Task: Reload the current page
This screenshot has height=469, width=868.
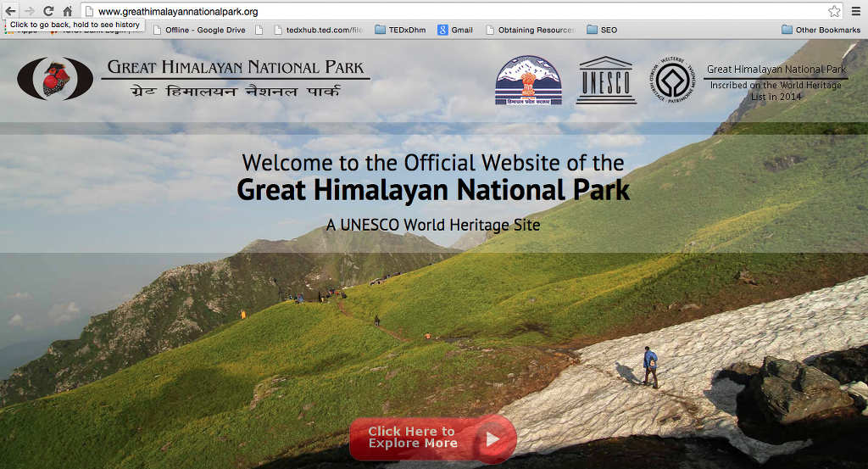Action: [48, 11]
